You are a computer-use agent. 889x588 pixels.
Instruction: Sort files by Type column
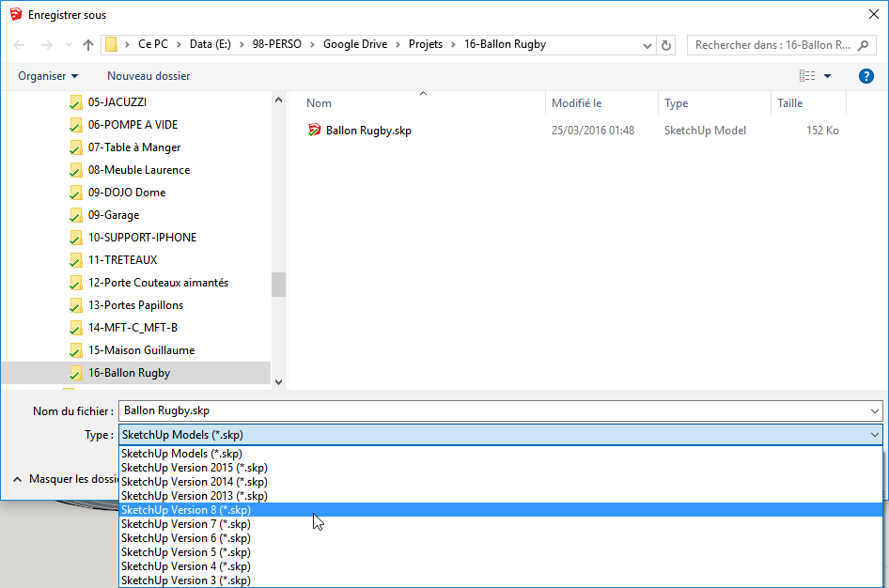point(677,103)
